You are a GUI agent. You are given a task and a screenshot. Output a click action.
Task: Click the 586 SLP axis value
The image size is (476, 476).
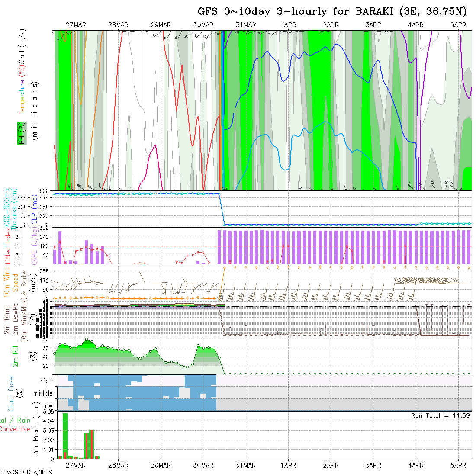point(44,207)
